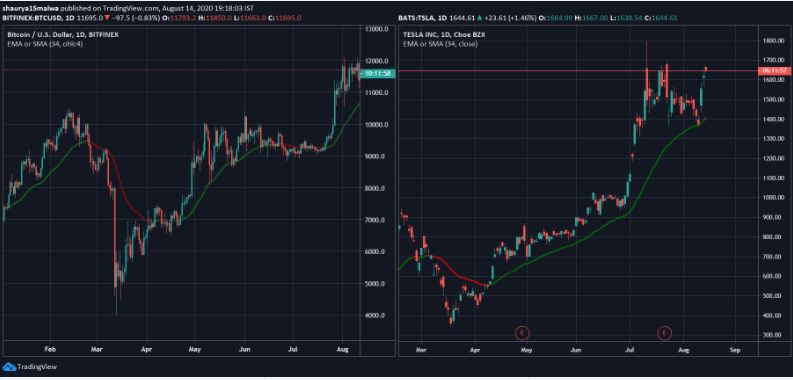Click the EMA or SMA (34, close) indicator label
This screenshot has width=793, height=380.
coord(440,44)
